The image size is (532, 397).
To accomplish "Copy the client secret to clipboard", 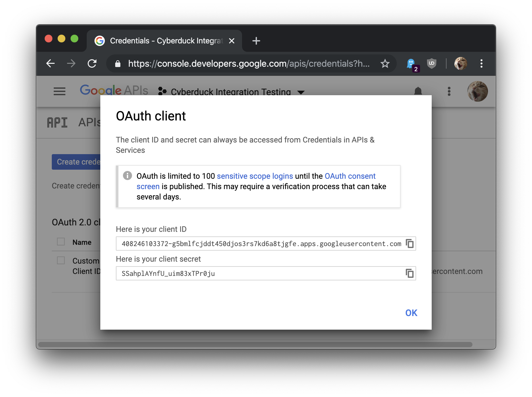I will pyautogui.click(x=410, y=273).
